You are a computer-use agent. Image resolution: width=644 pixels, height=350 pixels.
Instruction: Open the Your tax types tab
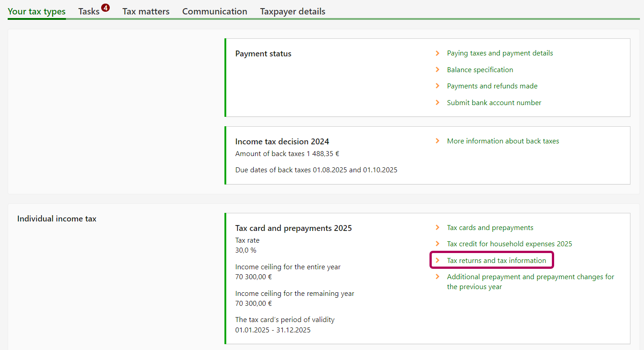click(37, 12)
